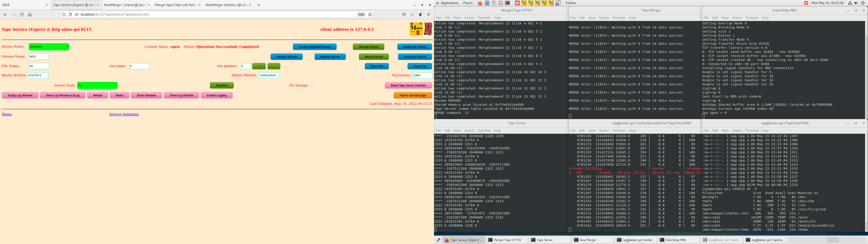The width and height of the screenshot is (868, 244).
Task: Click the Mount Volume button
Action: click(374, 57)
